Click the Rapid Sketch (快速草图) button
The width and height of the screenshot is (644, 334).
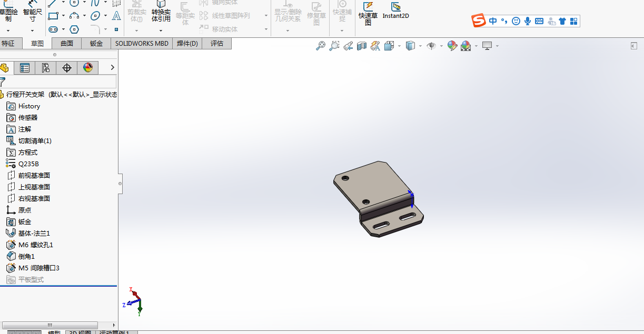368,14
